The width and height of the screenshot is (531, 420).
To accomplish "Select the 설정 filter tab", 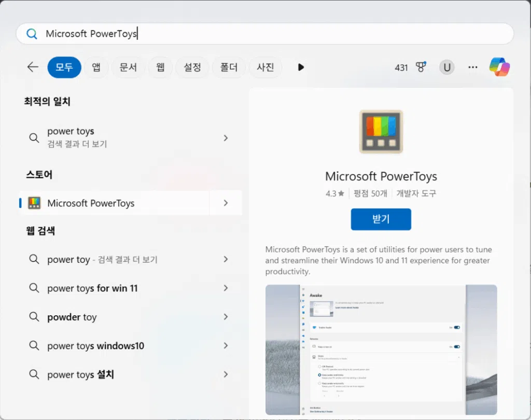I will 192,67.
